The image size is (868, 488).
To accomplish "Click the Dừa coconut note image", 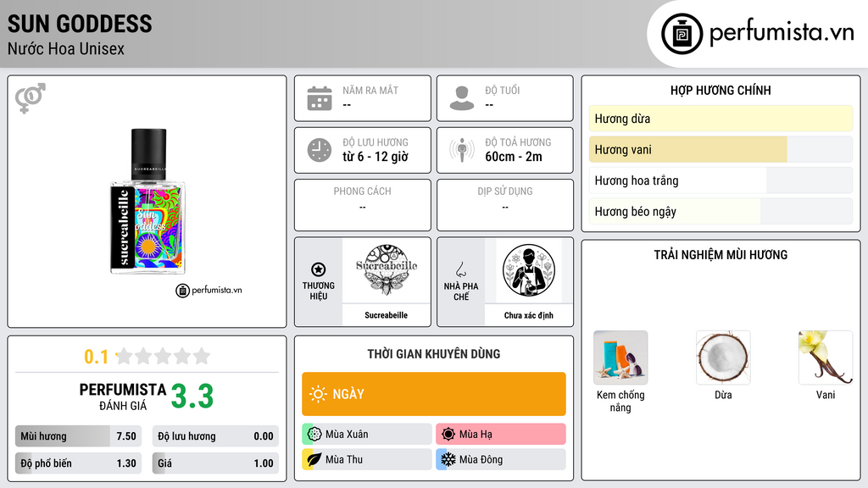I will click(x=723, y=358).
